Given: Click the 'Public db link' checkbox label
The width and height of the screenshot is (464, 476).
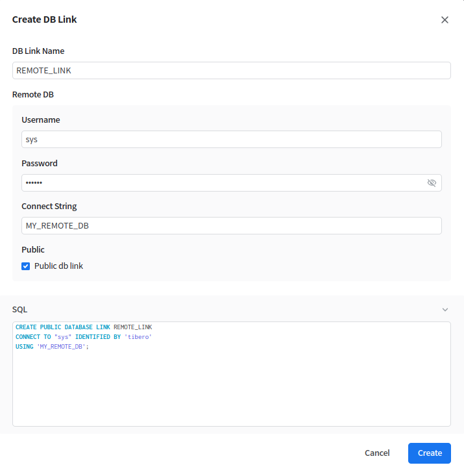Looking at the screenshot, I should pos(58,266).
